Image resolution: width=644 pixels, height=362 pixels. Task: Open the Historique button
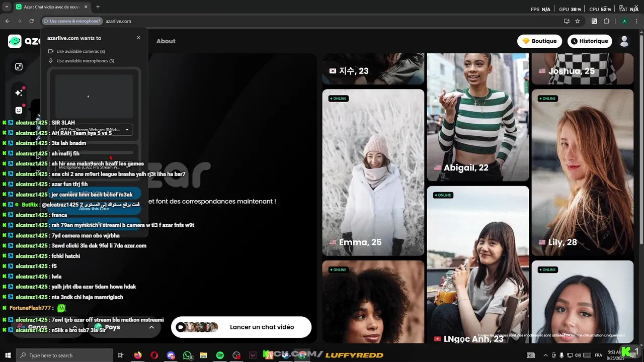pyautogui.click(x=590, y=41)
